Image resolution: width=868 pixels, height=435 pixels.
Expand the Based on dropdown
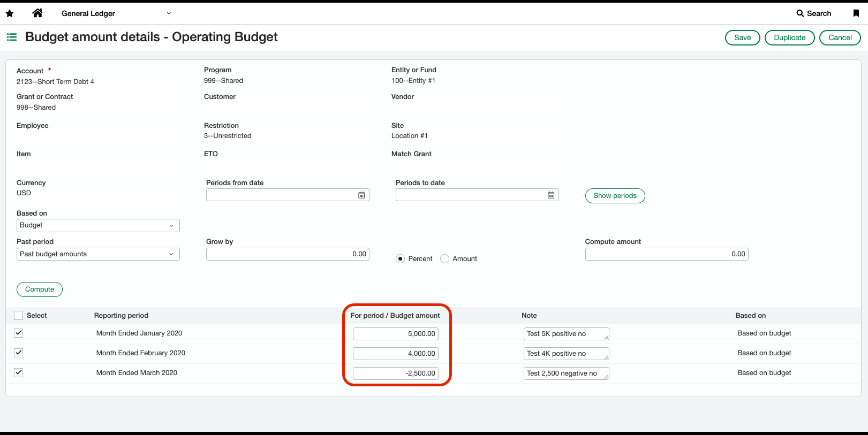point(98,225)
